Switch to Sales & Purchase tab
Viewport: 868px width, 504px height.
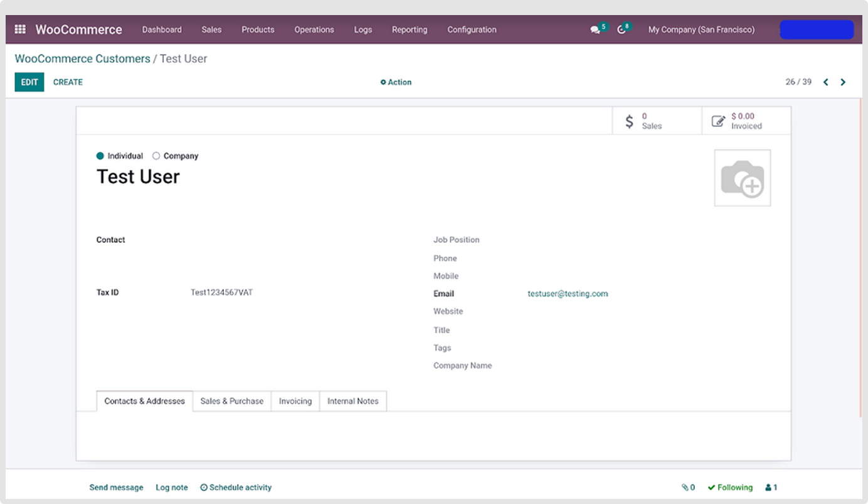(232, 401)
